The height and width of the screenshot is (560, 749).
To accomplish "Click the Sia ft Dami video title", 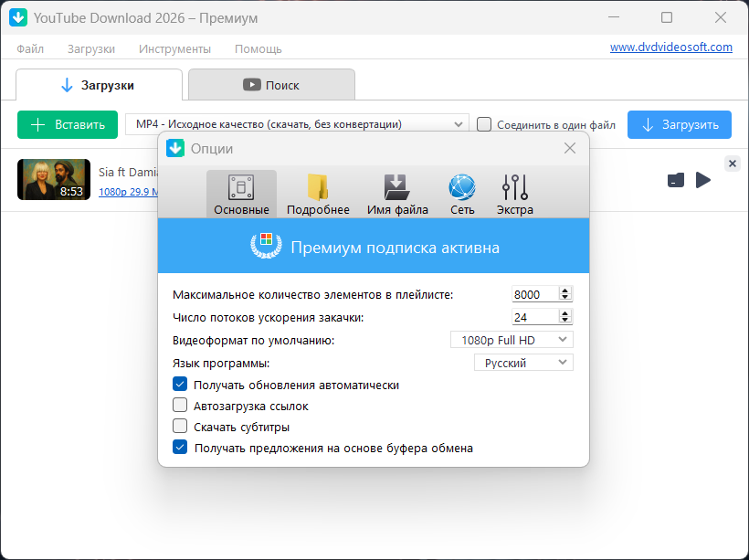I will [128, 172].
